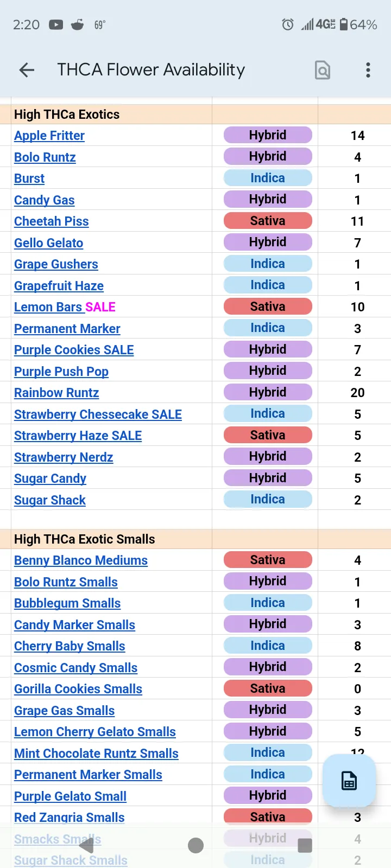Select the Sativa tag beside Cheetah Piss
The height and width of the screenshot is (868, 391).
coord(268,221)
